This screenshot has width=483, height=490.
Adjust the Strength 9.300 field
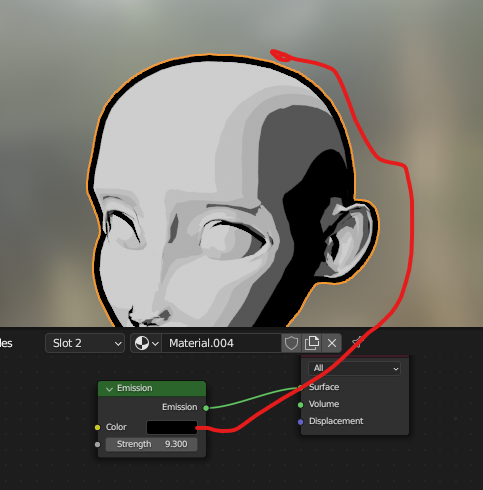151,444
